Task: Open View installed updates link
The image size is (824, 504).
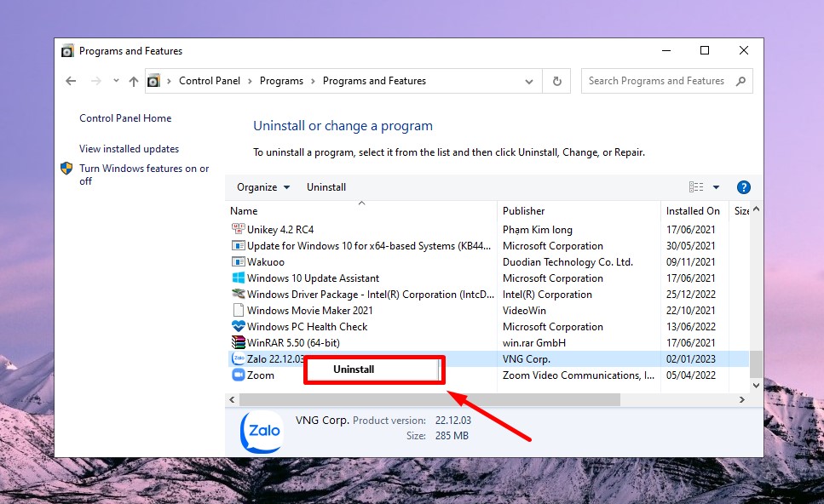Action: tap(129, 149)
